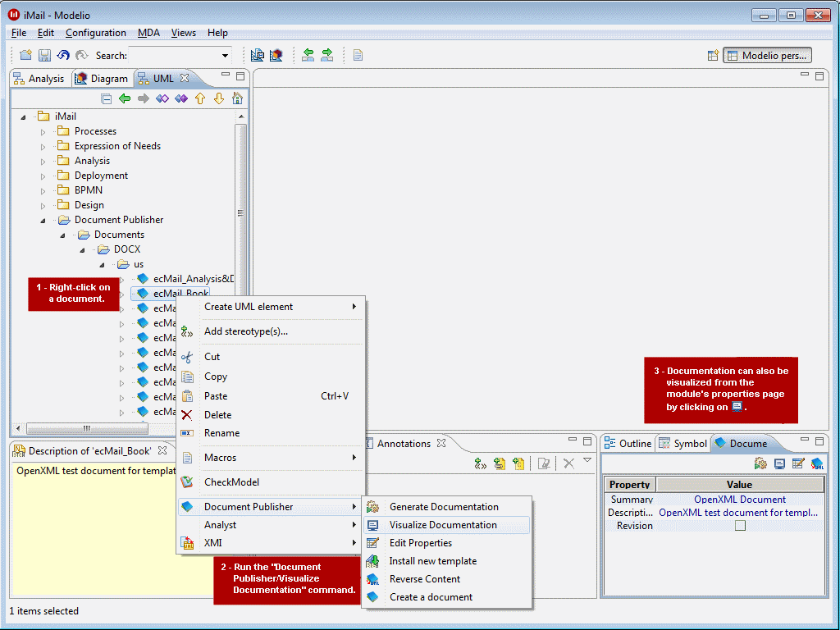Open the Generate Documentation toolbar icon
This screenshot has height=630, width=840.
(x=358, y=55)
